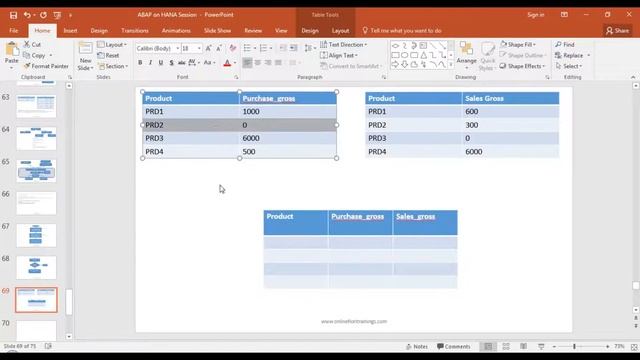Start slideshow from beginning icon
Image resolution: width=640 pixels, height=360 pixels.
(x=57, y=15)
